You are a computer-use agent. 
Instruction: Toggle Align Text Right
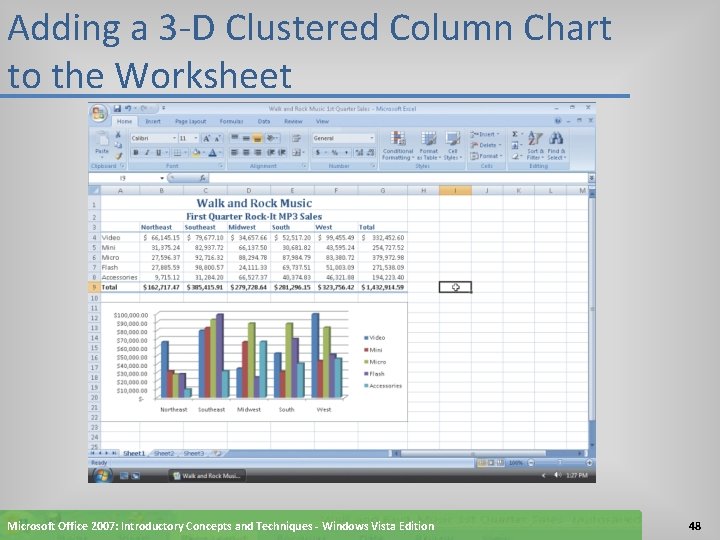(x=258, y=152)
